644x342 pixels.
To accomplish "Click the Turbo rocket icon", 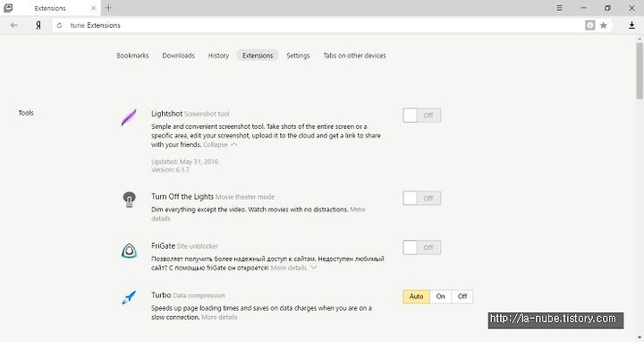I will (x=129, y=297).
